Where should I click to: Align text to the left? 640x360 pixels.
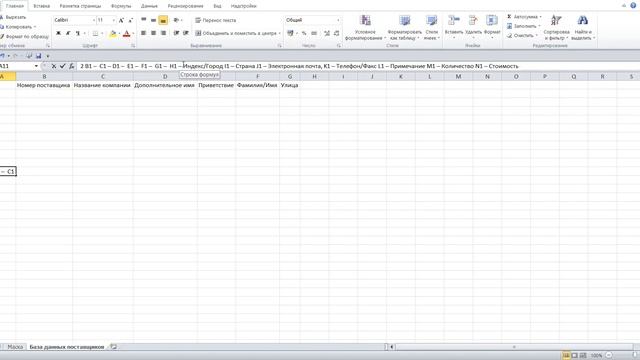coord(144,33)
